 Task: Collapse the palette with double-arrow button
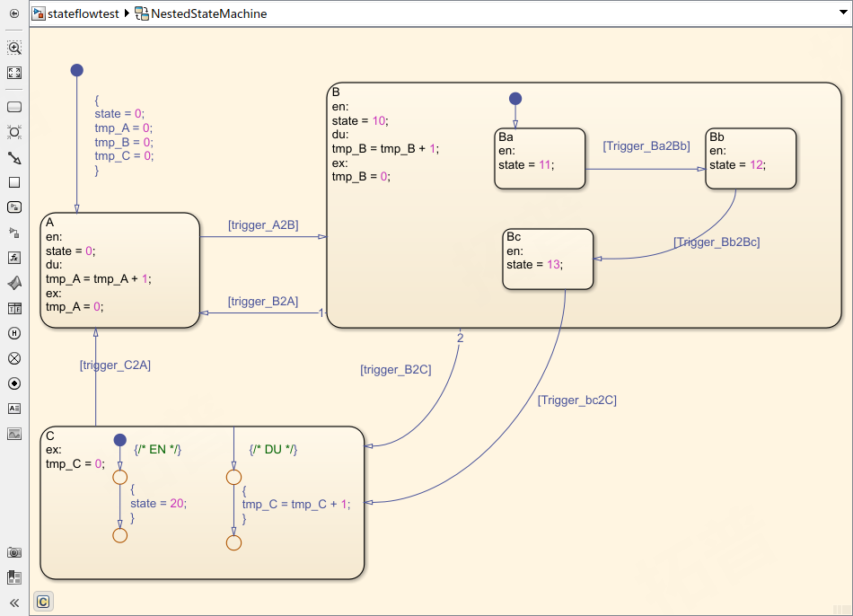(x=14, y=603)
